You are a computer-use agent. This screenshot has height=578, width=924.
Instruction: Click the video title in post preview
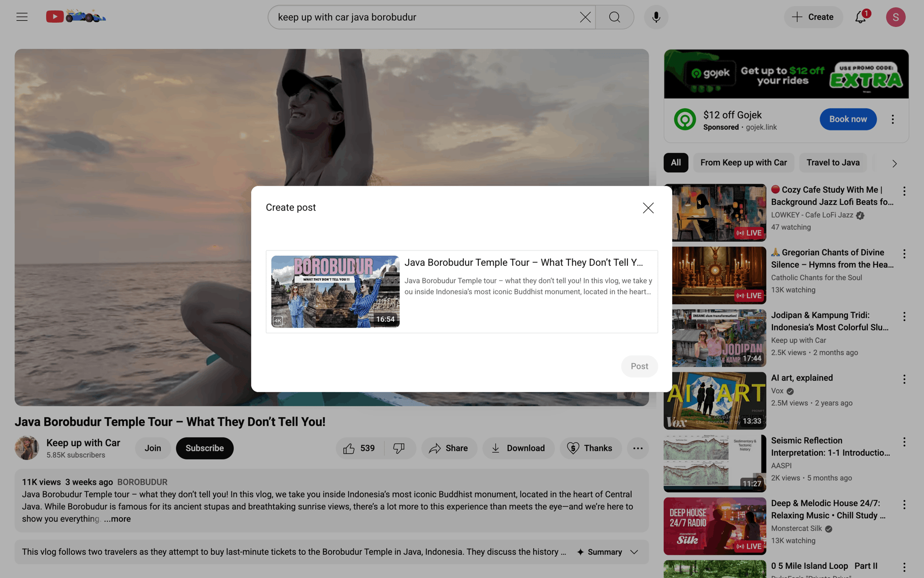(x=524, y=263)
